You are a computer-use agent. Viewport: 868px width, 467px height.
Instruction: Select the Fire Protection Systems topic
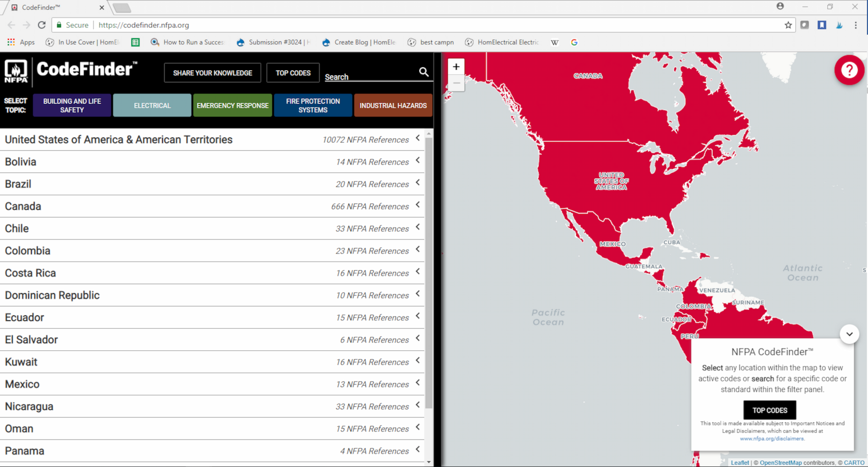[313, 105]
